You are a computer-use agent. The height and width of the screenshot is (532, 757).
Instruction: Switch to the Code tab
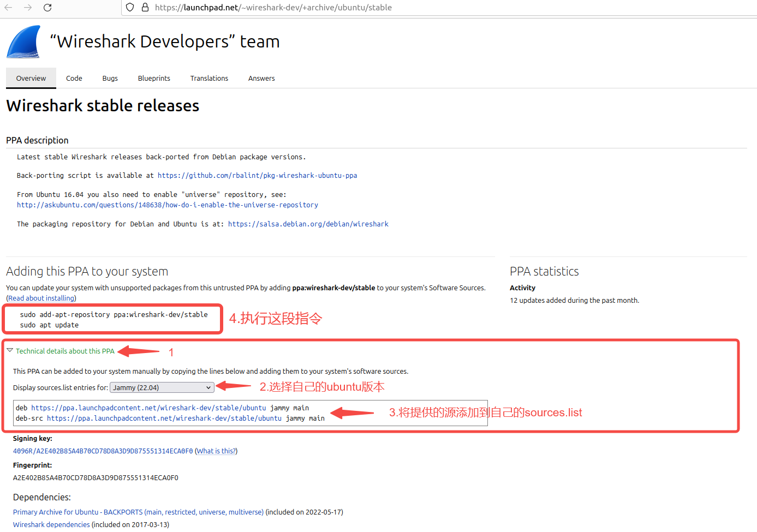pyautogui.click(x=74, y=78)
